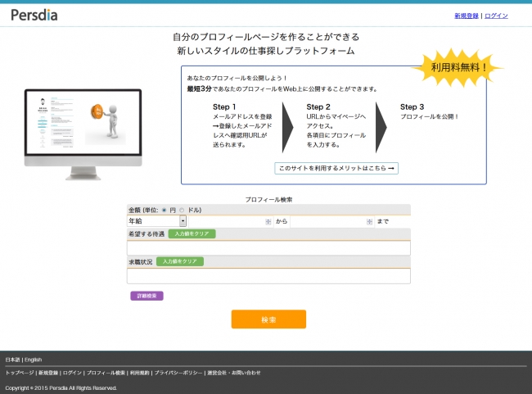This screenshot has height=394, width=532.
Task: Select the 円 currency radio button
Action: [164, 210]
